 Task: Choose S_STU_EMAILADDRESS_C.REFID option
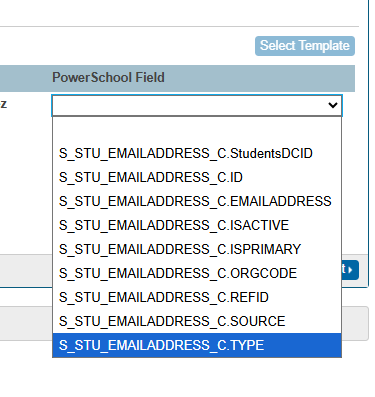click(x=197, y=297)
